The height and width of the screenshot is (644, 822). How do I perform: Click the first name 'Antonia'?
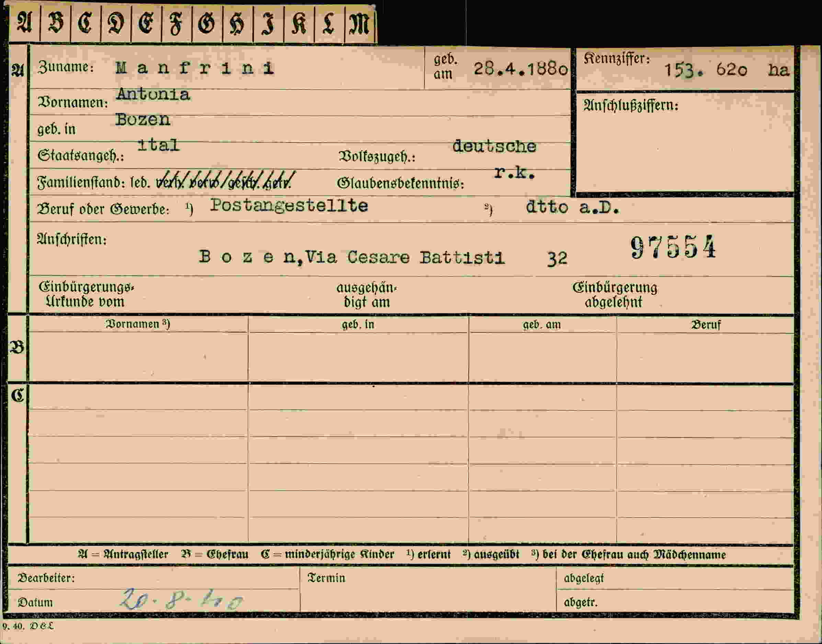coord(153,94)
